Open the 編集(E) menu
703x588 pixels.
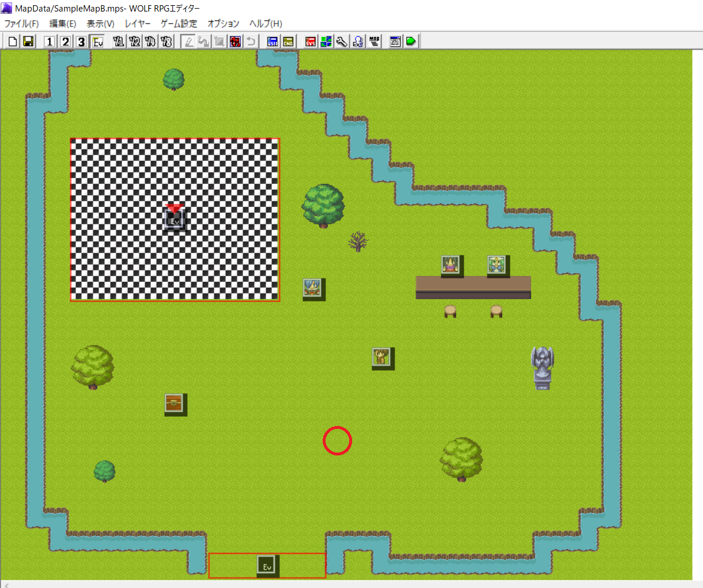pos(62,24)
